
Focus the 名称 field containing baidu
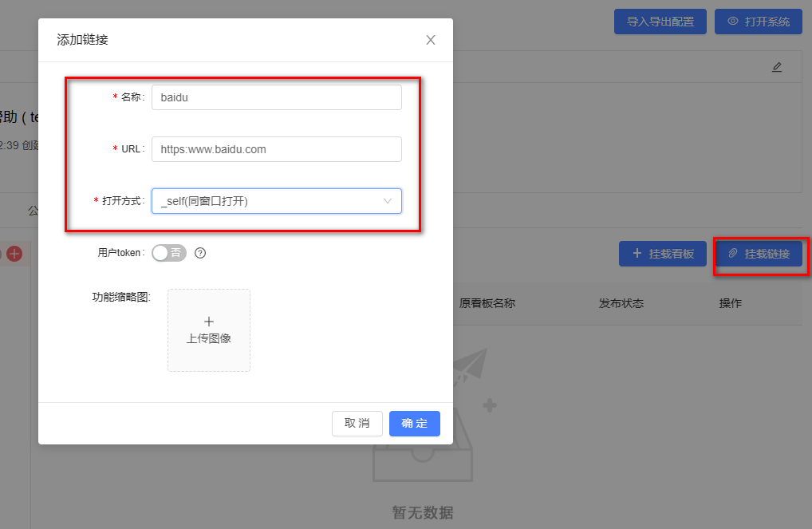click(x=276, y=97)
